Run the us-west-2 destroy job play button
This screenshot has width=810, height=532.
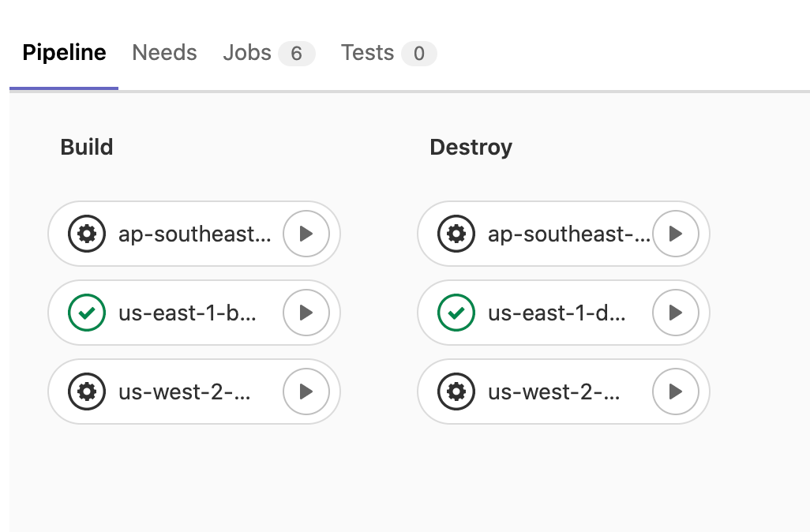tap(676, 392)
